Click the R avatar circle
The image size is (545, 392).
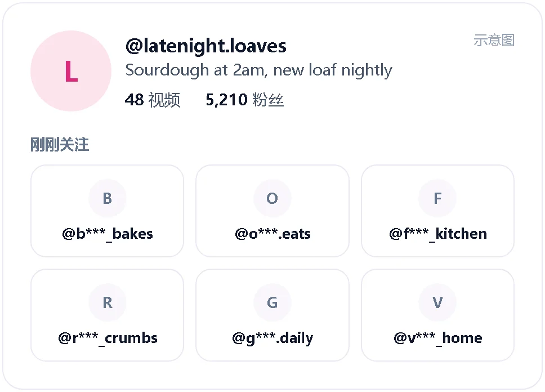[x=108, y=302]
